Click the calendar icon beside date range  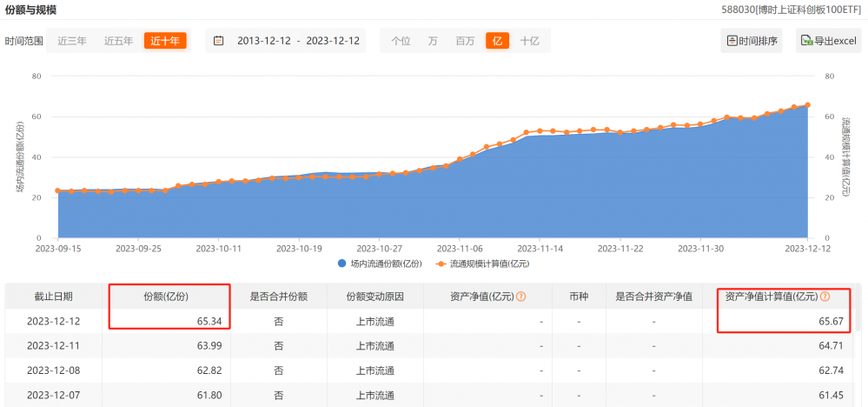click(x=219, y=41)
